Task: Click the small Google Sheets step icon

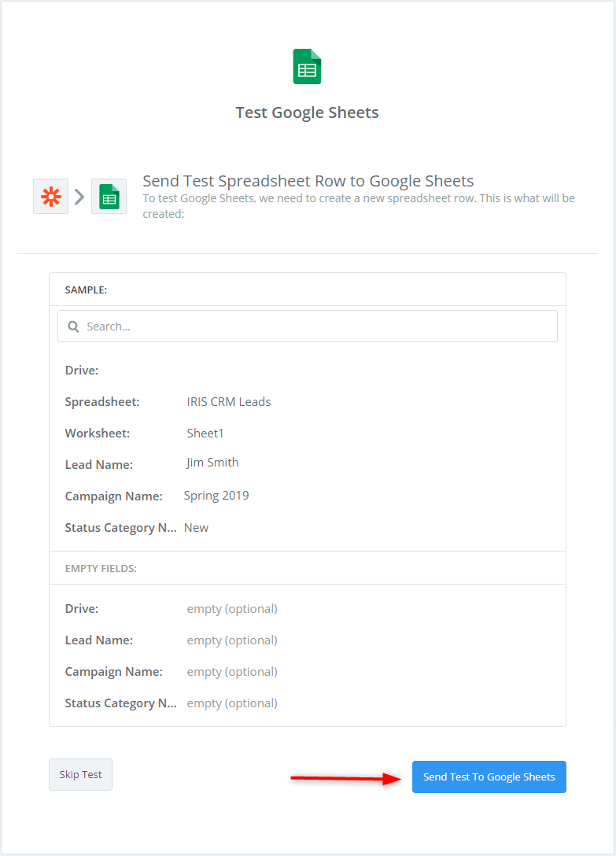Action: [109, 197]
